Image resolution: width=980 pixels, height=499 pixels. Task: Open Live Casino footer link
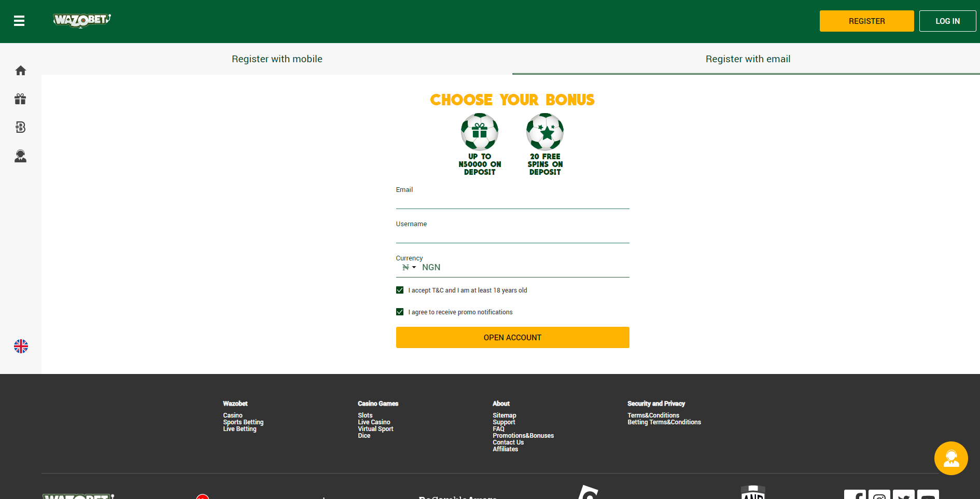pos(374,422)
